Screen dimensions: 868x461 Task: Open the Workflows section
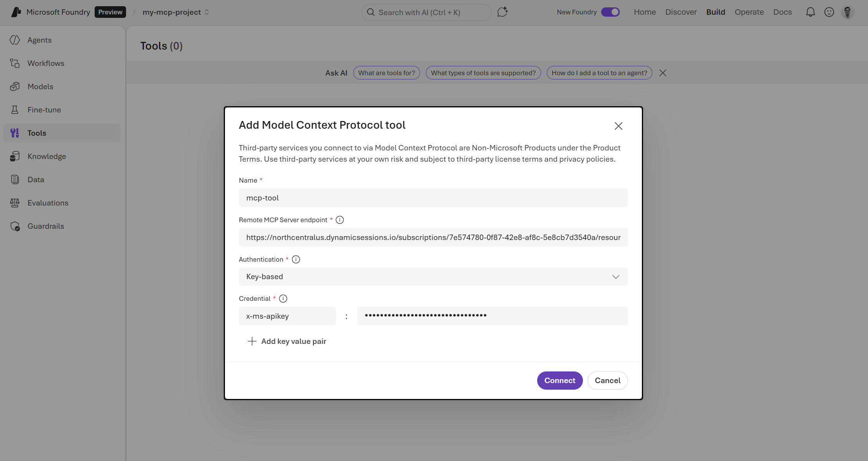pos(15,63)
